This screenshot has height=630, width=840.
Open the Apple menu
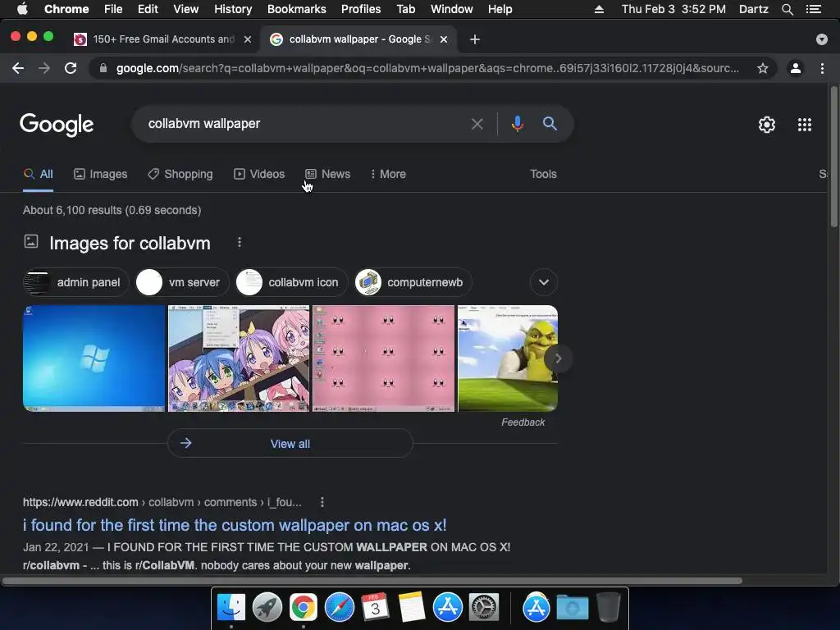pyautogui.click(x=22, y=9)
